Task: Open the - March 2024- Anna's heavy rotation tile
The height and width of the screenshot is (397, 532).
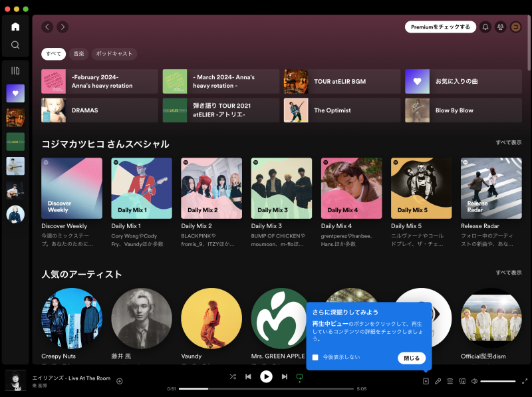Action: coord(221,81)
